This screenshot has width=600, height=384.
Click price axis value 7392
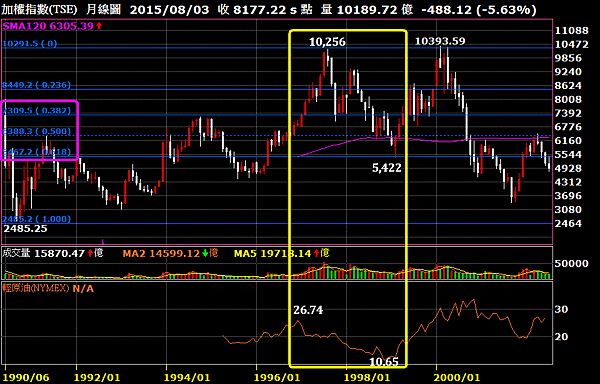(568, 113)
